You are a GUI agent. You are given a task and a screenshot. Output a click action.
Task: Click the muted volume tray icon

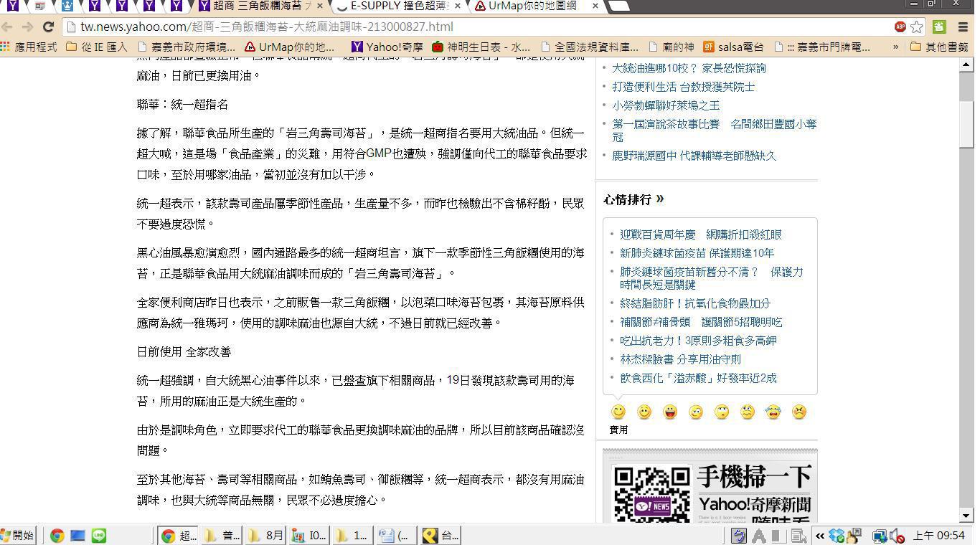(x=897, y=536)
